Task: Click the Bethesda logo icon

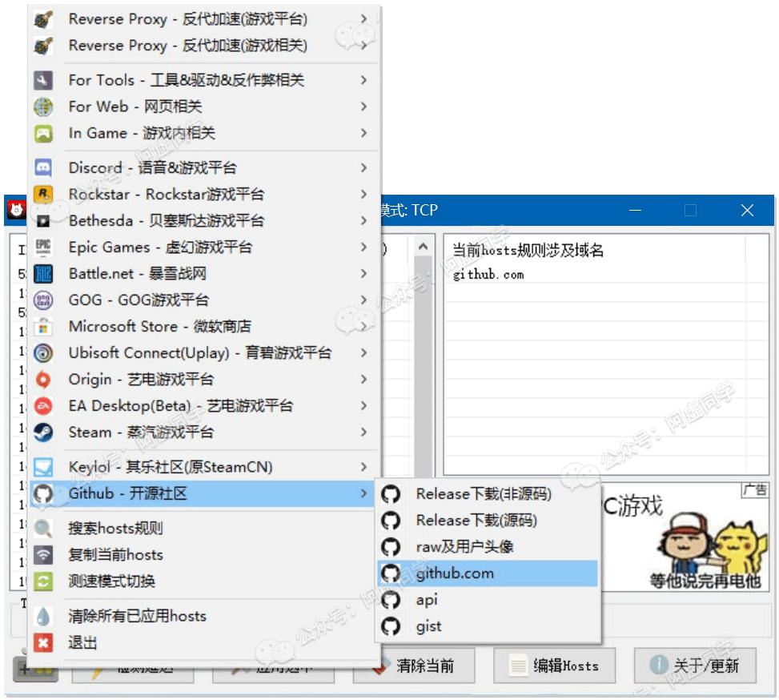Action: tap(43, 221)
